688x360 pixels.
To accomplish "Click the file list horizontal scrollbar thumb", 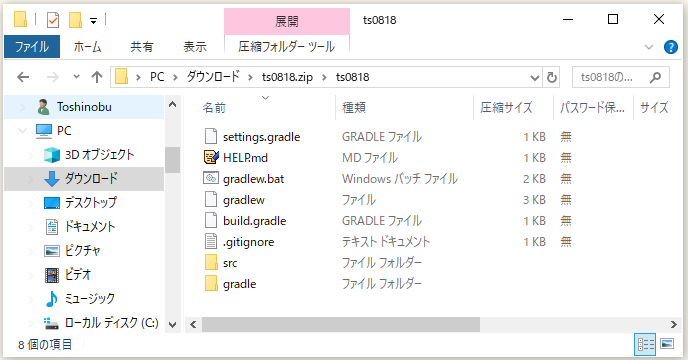I will [x=340, y=325].
